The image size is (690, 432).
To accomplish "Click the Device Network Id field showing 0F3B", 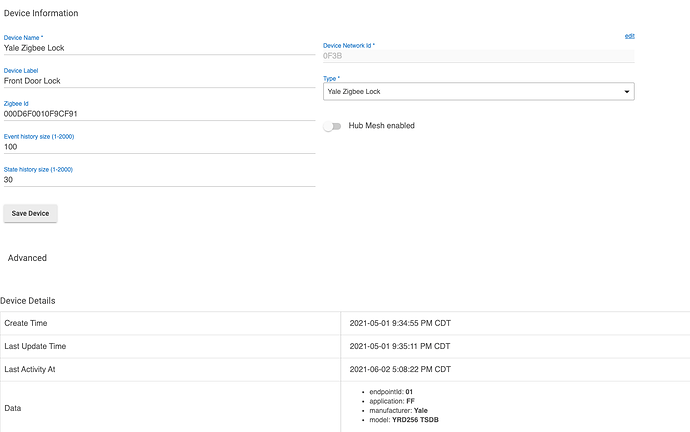I will (478, 56).
